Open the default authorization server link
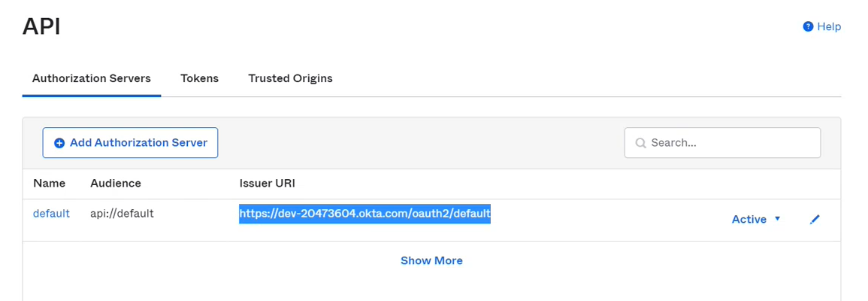868x301 pixels. click(51, 214)
